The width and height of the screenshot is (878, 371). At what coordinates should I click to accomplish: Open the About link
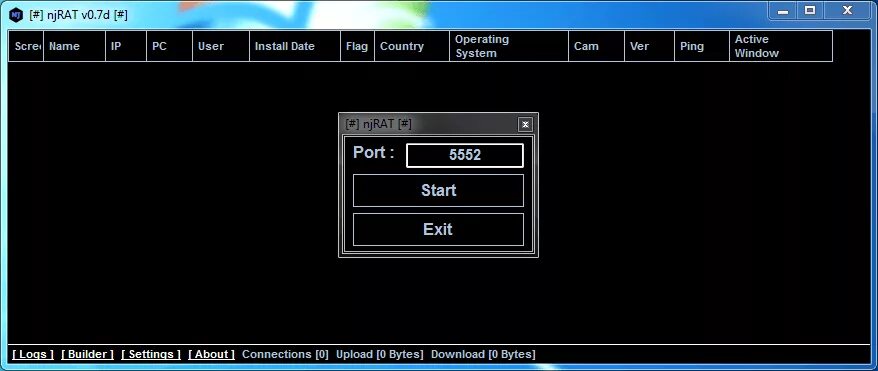click(211, 354)
